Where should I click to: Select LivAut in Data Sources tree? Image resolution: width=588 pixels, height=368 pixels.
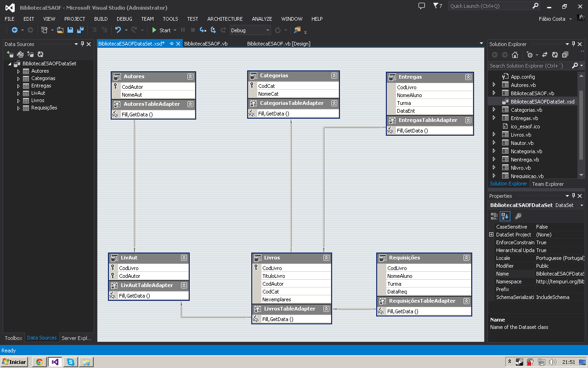38,93
